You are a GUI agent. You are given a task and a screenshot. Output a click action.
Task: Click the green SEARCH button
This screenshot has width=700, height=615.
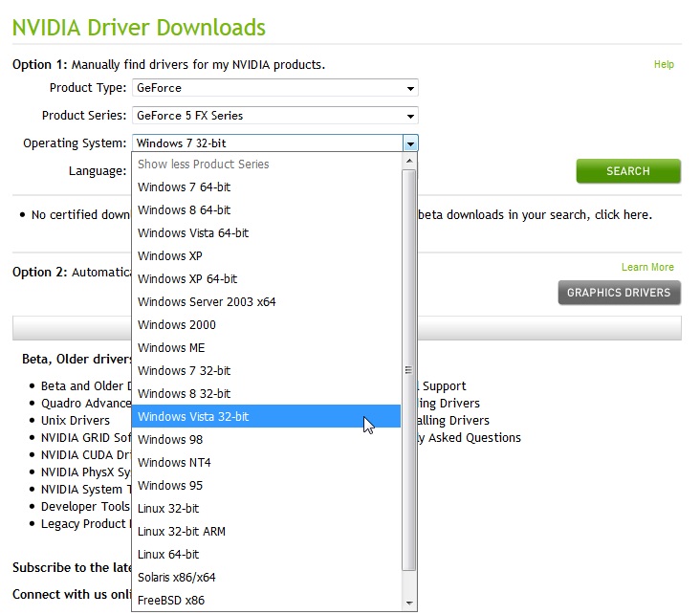point(628,171)
